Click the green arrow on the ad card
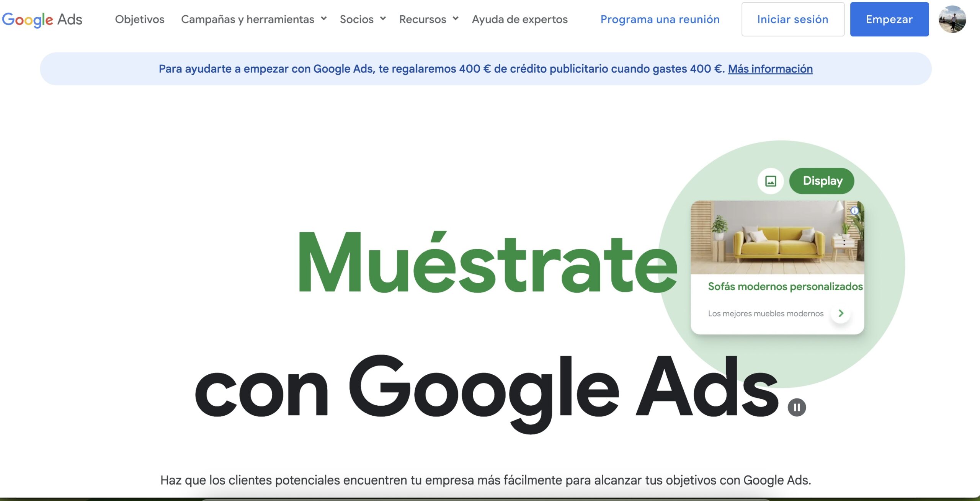 (841, 313)
